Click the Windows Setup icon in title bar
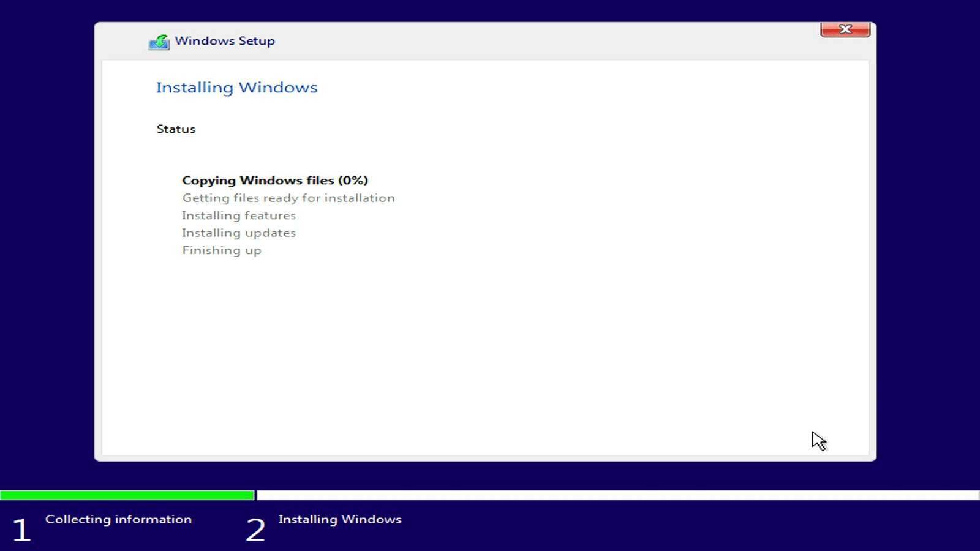This screenshot has width=980, height=551. pyautogui.click(x=159, y=42)
